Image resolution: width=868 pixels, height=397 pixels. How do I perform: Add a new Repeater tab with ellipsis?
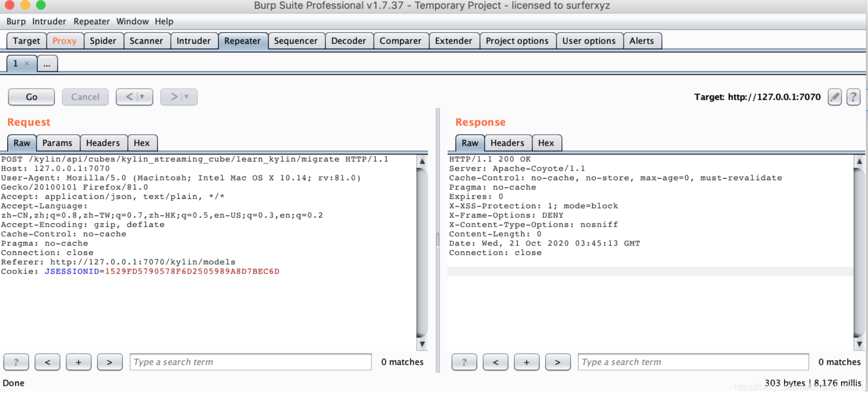47,64
